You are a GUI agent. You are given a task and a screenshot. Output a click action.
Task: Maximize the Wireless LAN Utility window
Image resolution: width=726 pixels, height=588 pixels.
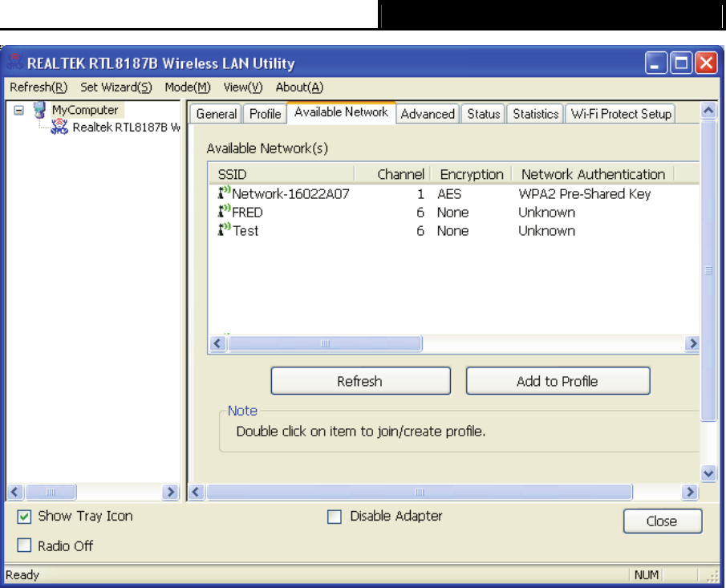tap(681, 63)
